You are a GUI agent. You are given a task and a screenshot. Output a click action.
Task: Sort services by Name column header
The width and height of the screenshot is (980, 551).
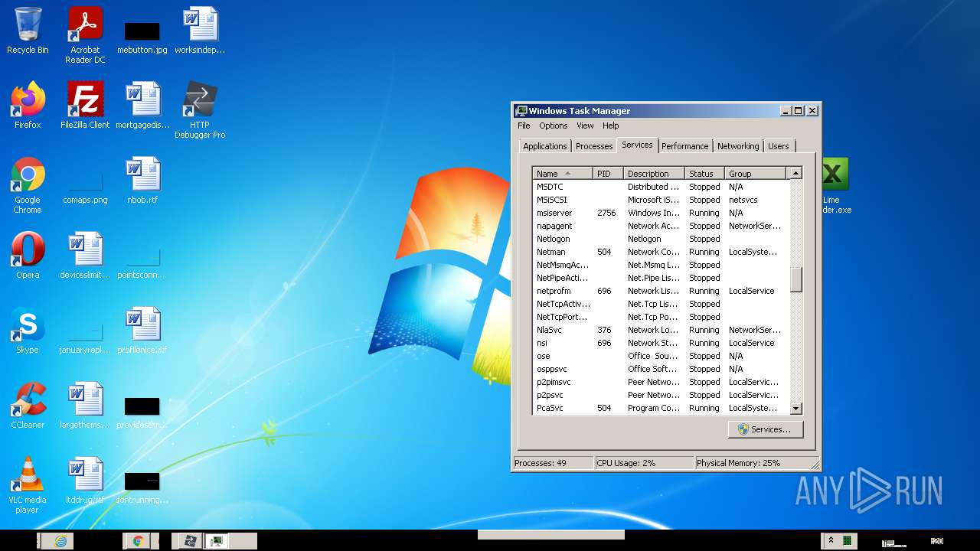[563, 174]
